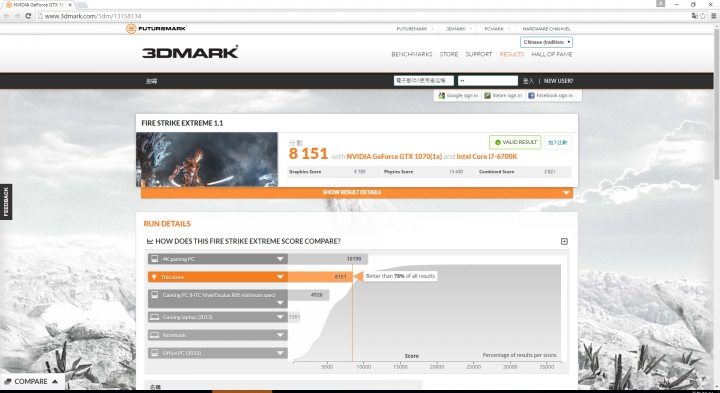Click the browser back arrow

[6, 16]
